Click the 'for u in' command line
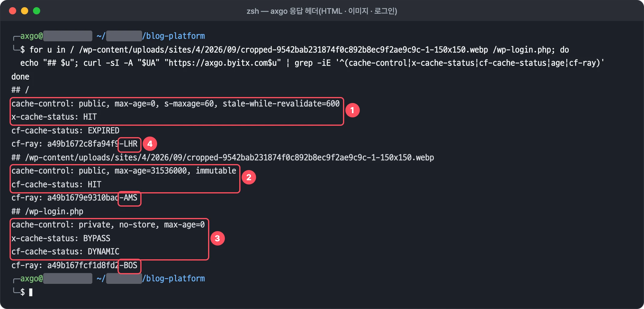Viewport: 644px width, 309px height. [x=291, y=50]
